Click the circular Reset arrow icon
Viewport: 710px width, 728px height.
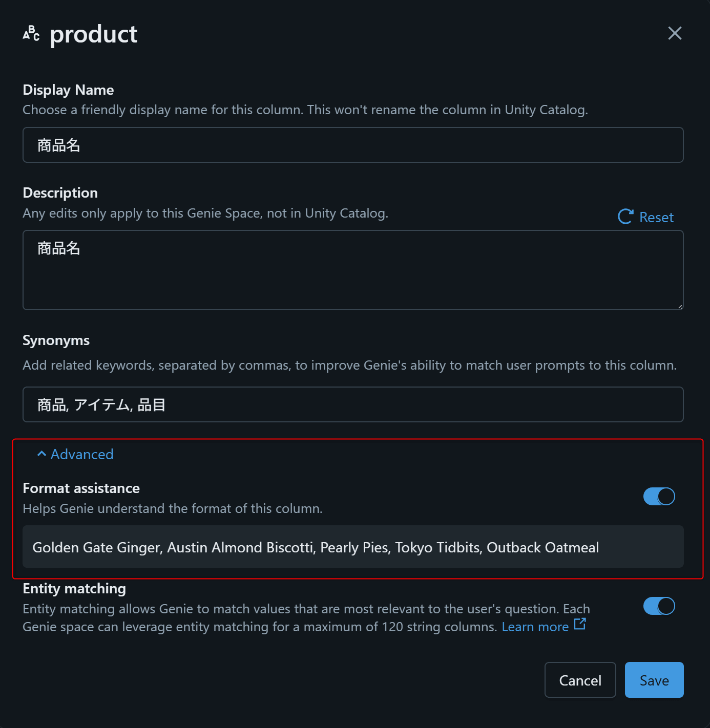point(625,217)
